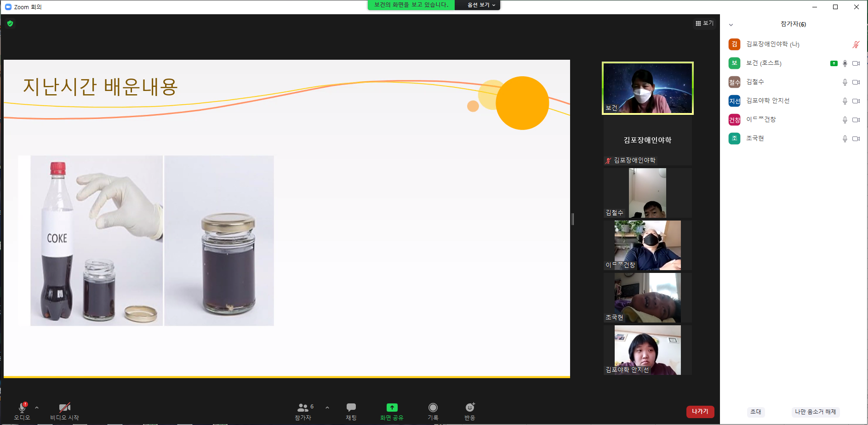Open reactions (반응) smiley icon
Image resolution: width=868 pixels, height=425 pixels.
[470, 408]
